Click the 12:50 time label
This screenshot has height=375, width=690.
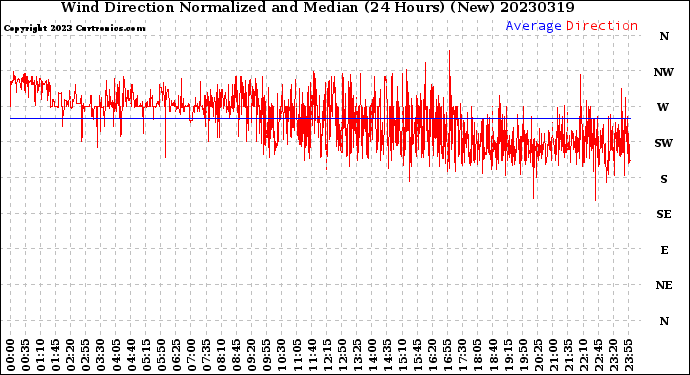[342, 355]
